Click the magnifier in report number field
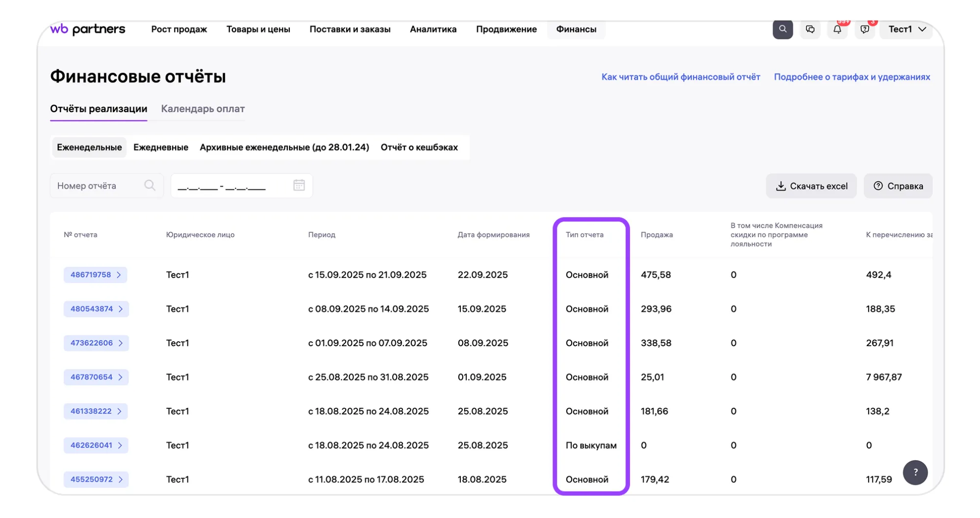 click(150, 185)
